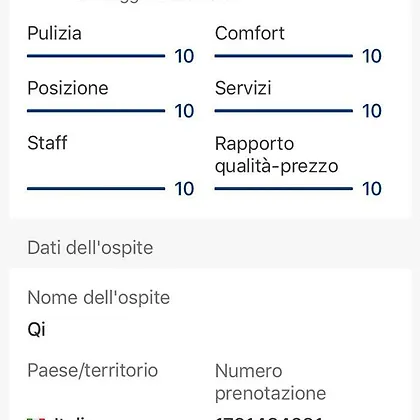Tap the Numero prenotazione field label
This screenshot has height=420, width=420.
click(270, 382)
